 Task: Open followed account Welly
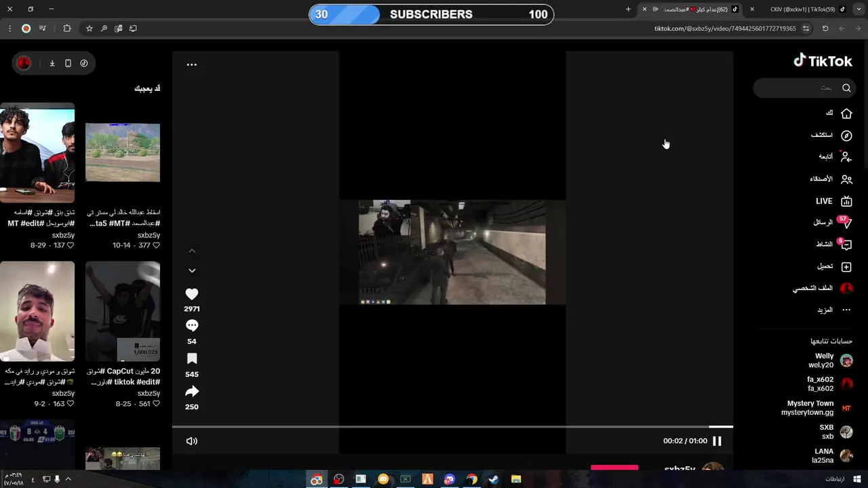point(830,361)
